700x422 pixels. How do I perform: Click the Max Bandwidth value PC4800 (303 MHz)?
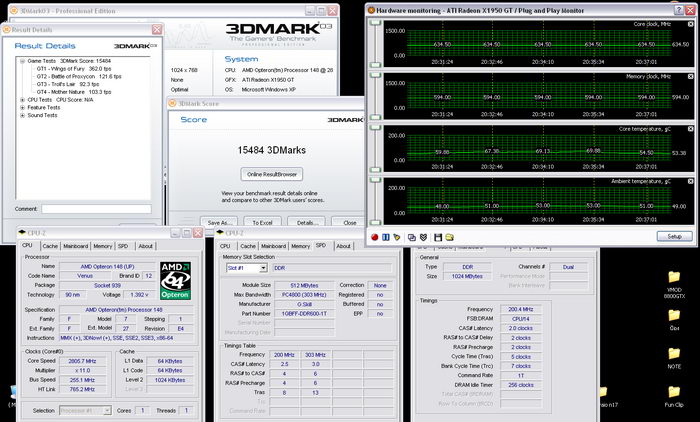[x=304, y=295]
